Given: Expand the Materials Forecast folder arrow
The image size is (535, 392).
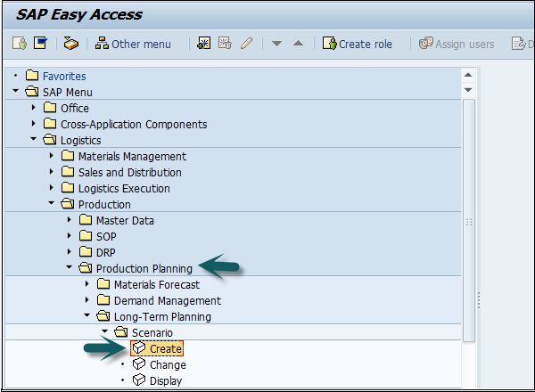Looking at the screenshot, I should 87,285.
